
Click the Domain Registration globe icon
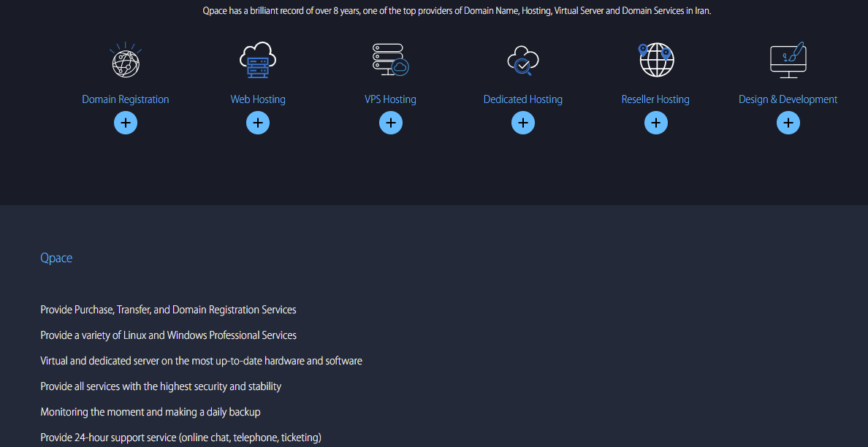[126, 61]
